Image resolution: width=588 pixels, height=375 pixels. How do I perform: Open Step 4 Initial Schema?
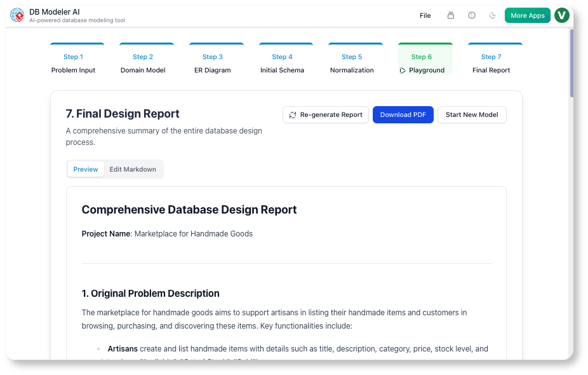click(282, 63)
